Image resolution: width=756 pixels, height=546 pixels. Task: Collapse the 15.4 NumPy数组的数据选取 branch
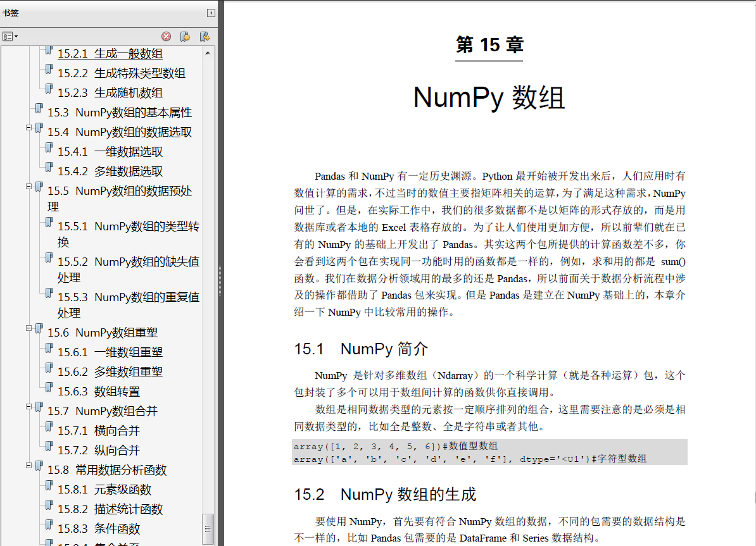coord(29,128)
